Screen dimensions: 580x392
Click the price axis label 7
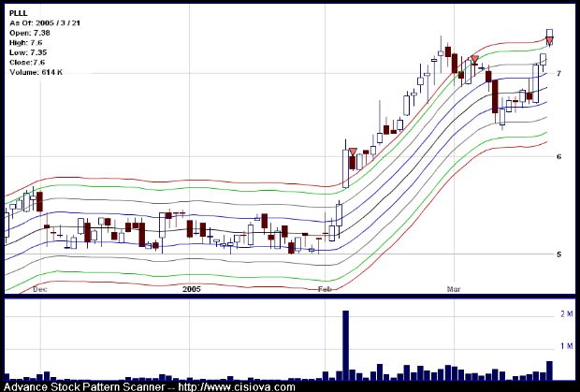558,73
